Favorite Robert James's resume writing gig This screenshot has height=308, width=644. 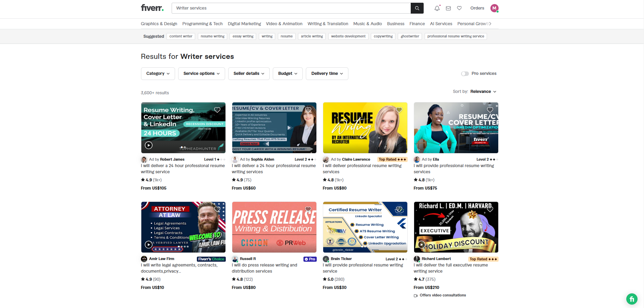217,110
